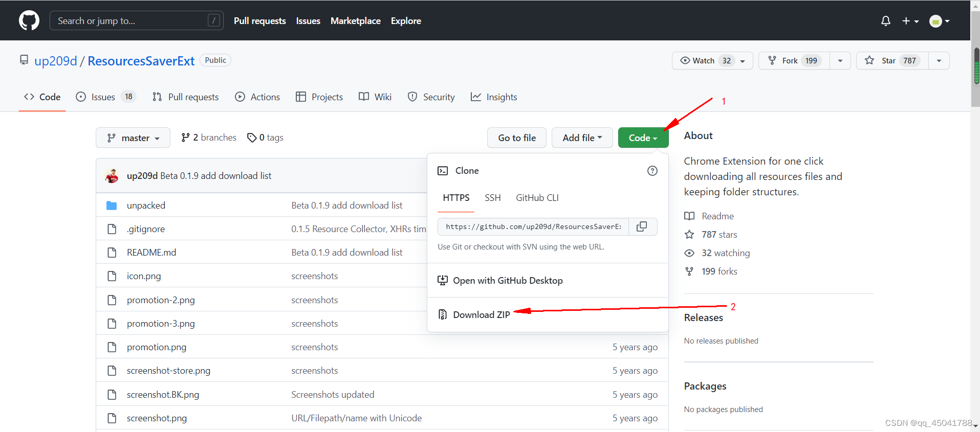The width and height of the screenshot is (980, 432).
Task: Open the .gitignore file
Action: pyautogui.click(x=146, y=229)
